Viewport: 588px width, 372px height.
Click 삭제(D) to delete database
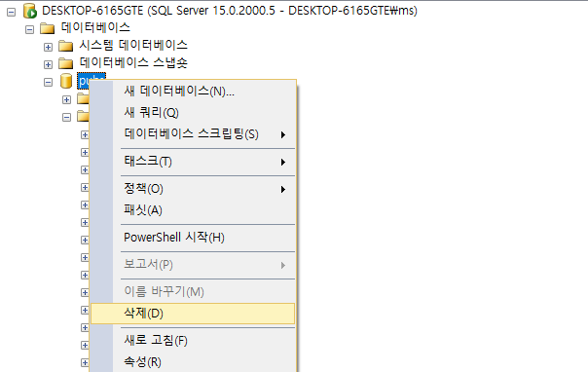[193, 314]
